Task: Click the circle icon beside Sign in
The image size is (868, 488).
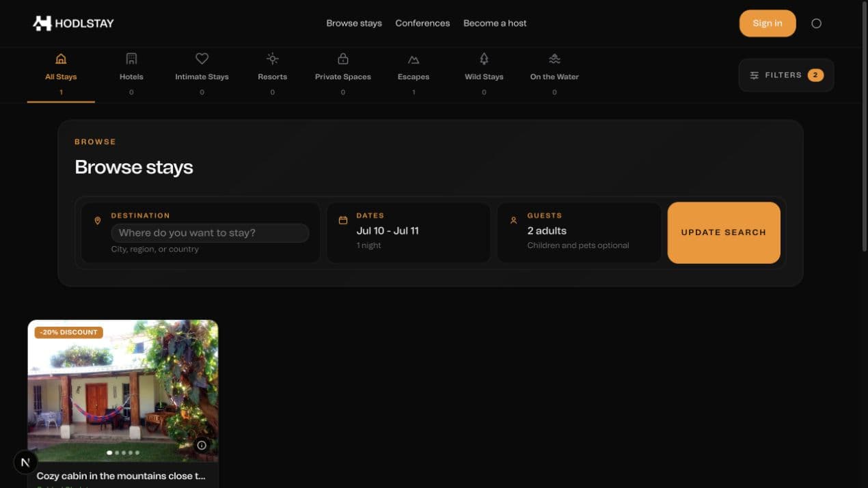Action: 816,23
